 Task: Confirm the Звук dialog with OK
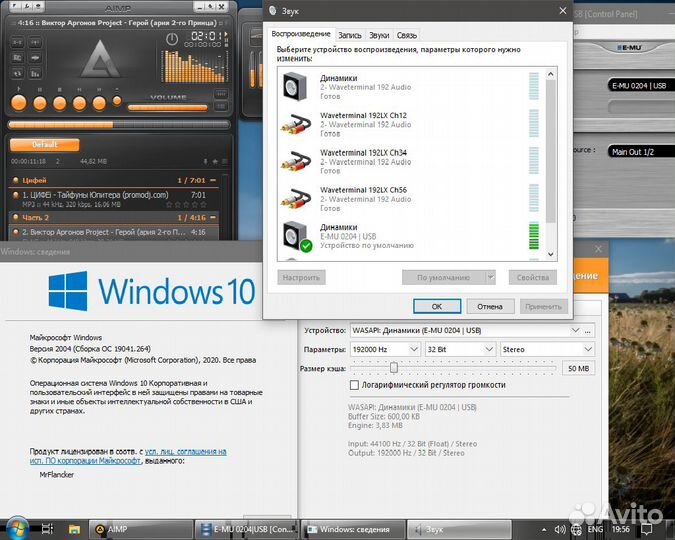point(437,306)
